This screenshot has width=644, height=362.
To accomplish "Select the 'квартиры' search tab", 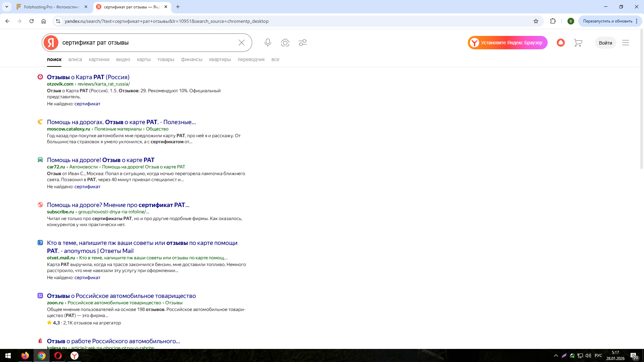I will tap(220, 59).
